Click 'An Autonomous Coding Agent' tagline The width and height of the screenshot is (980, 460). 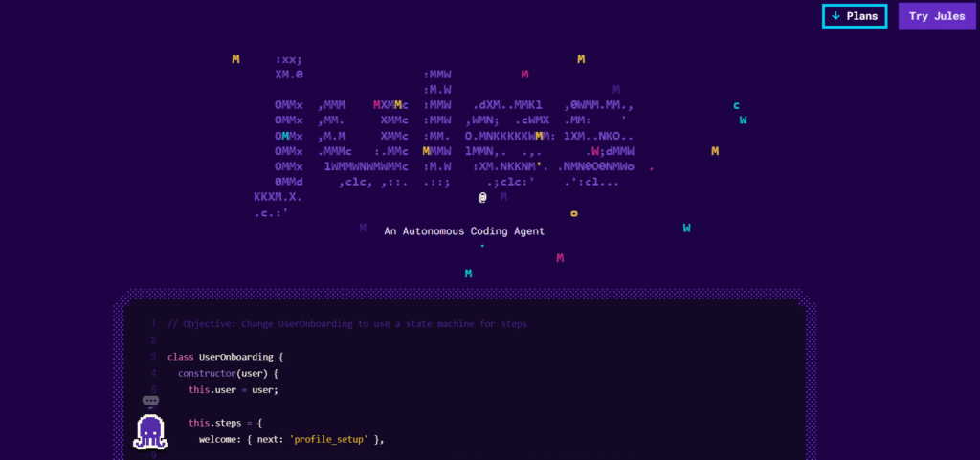tap(464, 231)
